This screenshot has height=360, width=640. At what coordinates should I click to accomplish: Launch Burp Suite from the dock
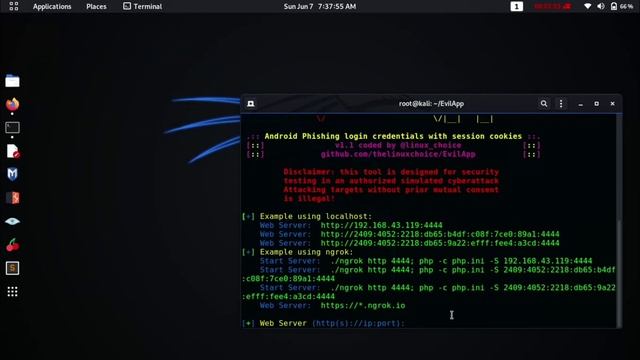coord(12,198)
